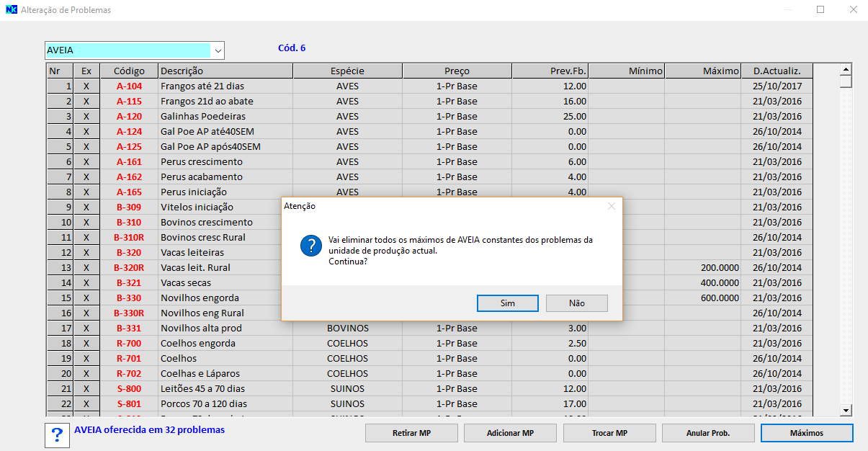Close the Atenção dialog with X

(611, 206)
